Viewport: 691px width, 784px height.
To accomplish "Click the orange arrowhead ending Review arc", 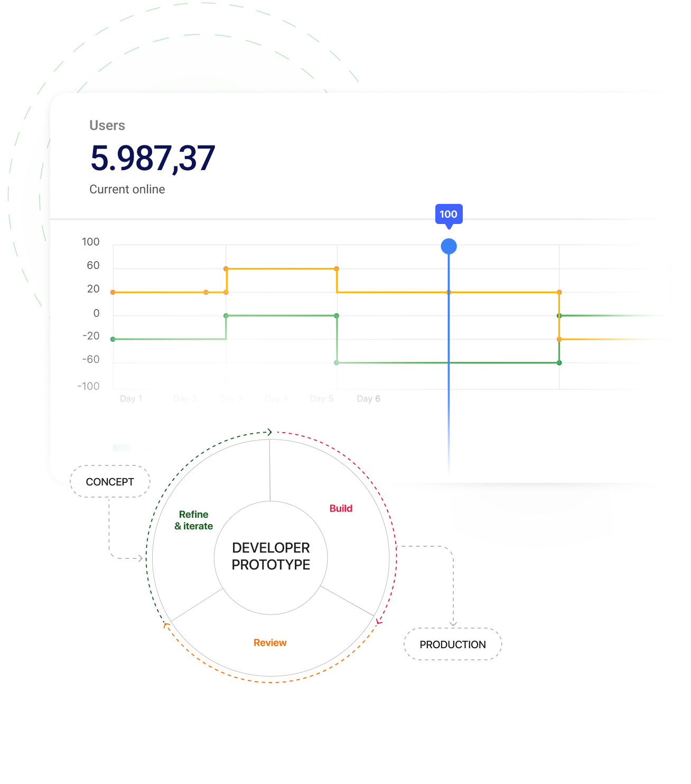I will pos(166,626).
